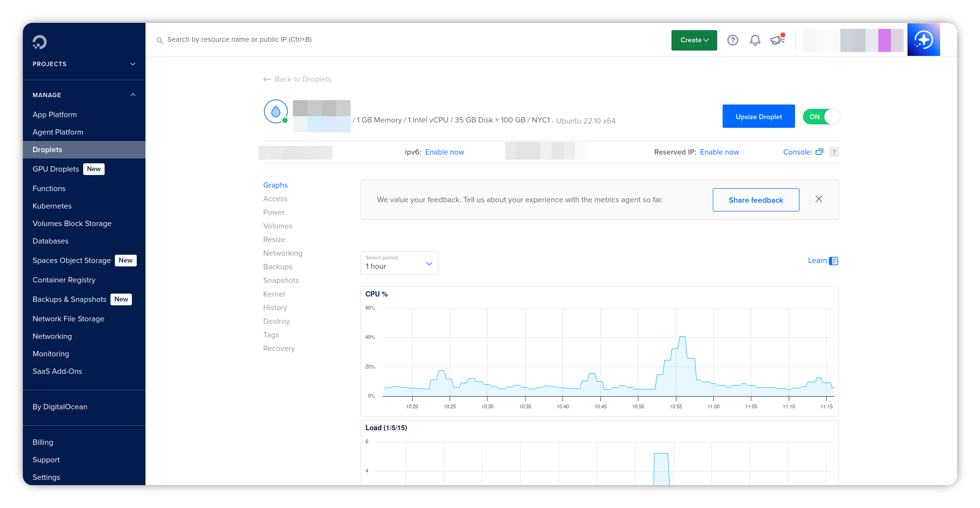Click the Upsize Droplet button
980x508 pixels.
(x=758, y=117)
